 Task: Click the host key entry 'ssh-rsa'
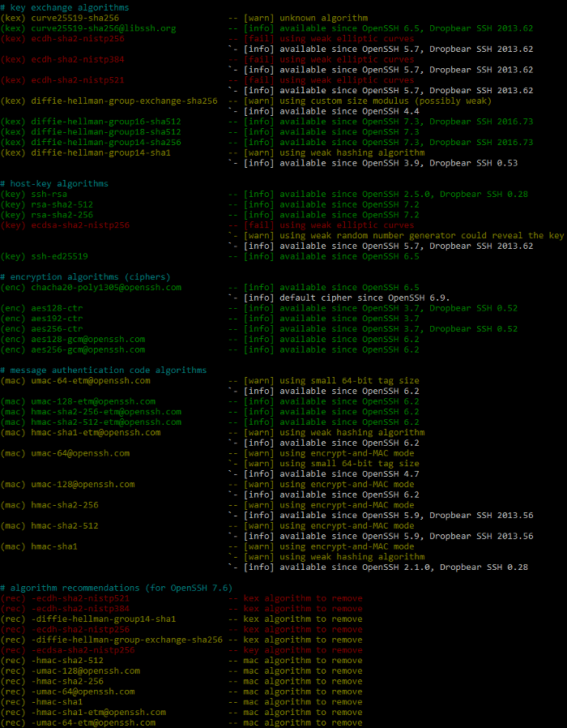click(x=49, y=194)
